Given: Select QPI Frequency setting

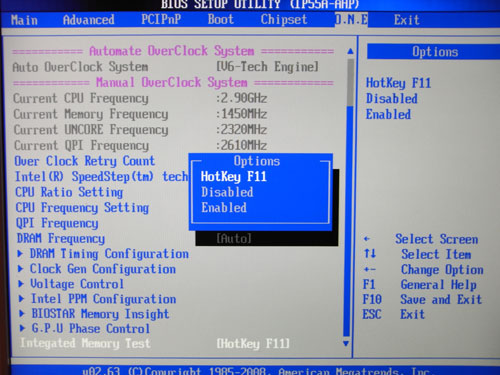Looking at the screenshot, I should point(57,223).
